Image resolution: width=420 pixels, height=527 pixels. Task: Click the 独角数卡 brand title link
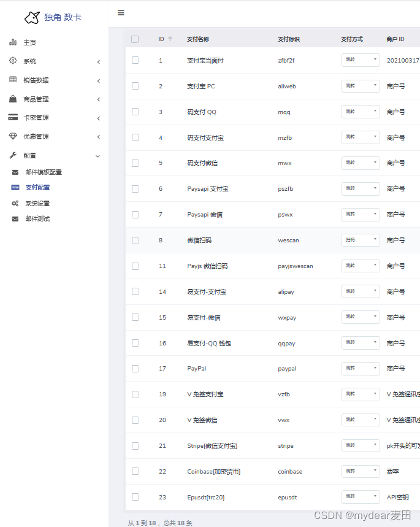point(63,17)
